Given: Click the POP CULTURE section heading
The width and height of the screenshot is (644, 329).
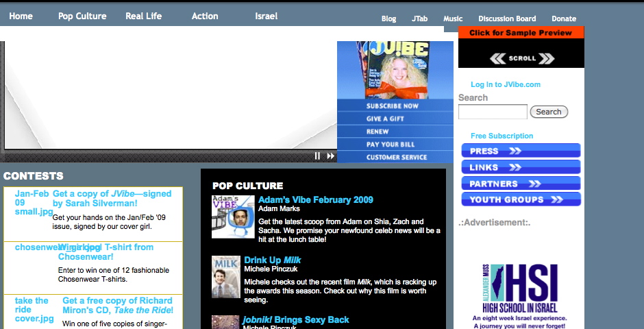Looking at the screenshot, I should 247,186.
